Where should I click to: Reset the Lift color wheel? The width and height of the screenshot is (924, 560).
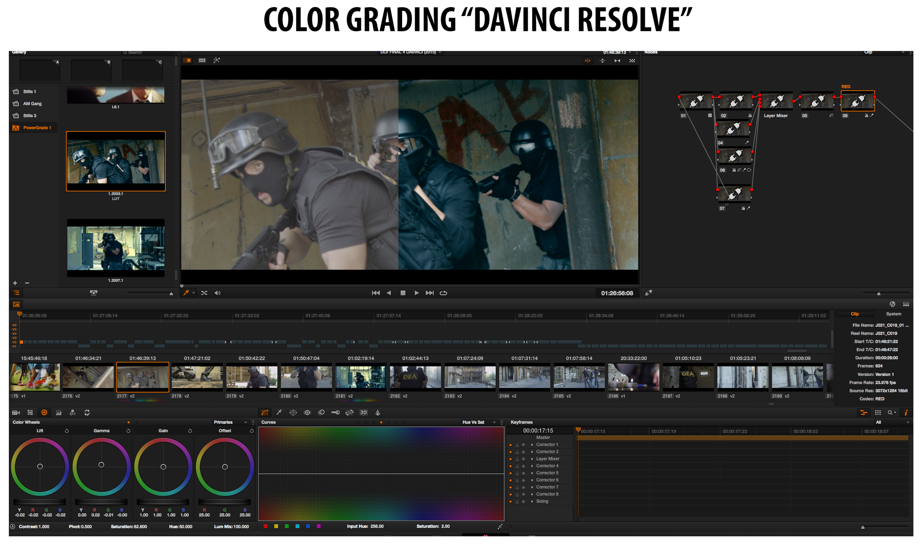tap(67, 431)
